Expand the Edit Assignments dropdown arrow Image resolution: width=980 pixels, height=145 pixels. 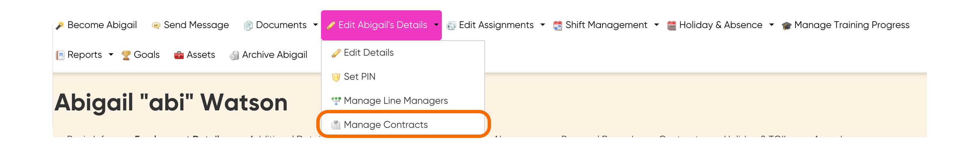542,25
